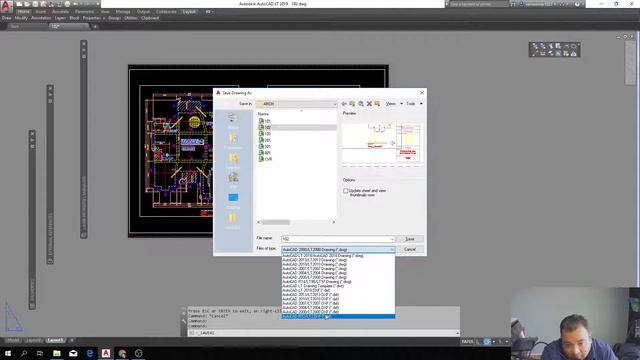Select highlighted R12/LT2 DXF option
Image resolution: width=640 pixels, height=360 pixels.
pyautogui.click(x=338, y=316)
